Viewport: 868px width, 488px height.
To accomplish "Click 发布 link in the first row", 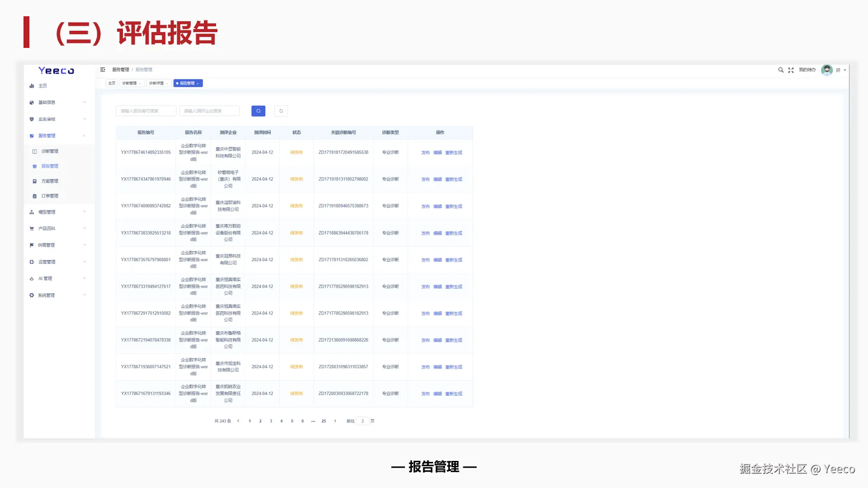I will [425, 153].
